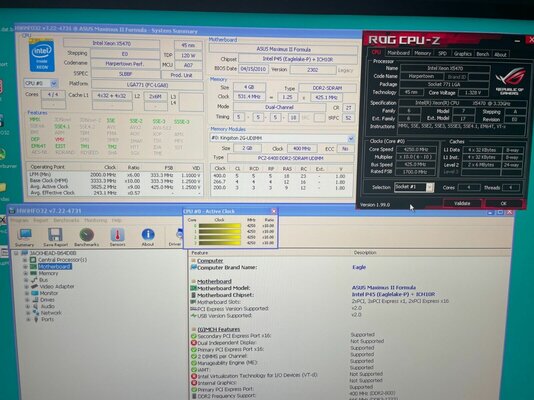The image size is (534, 400).
Task: Click the Republic of Gamers logo
Action: click(511, 82)
